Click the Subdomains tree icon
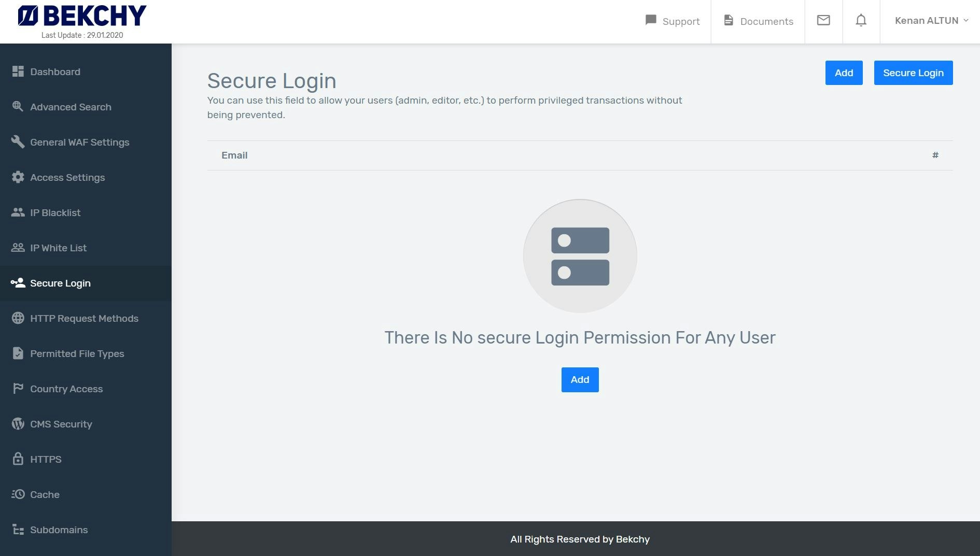The height and width of the screenshot is (556, 980). (18, 530)
